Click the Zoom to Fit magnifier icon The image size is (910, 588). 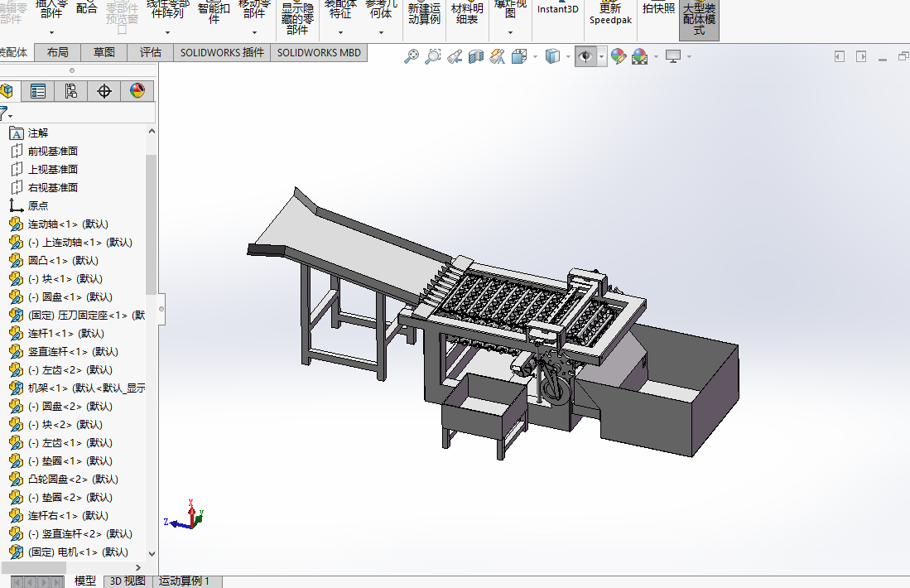411,56
